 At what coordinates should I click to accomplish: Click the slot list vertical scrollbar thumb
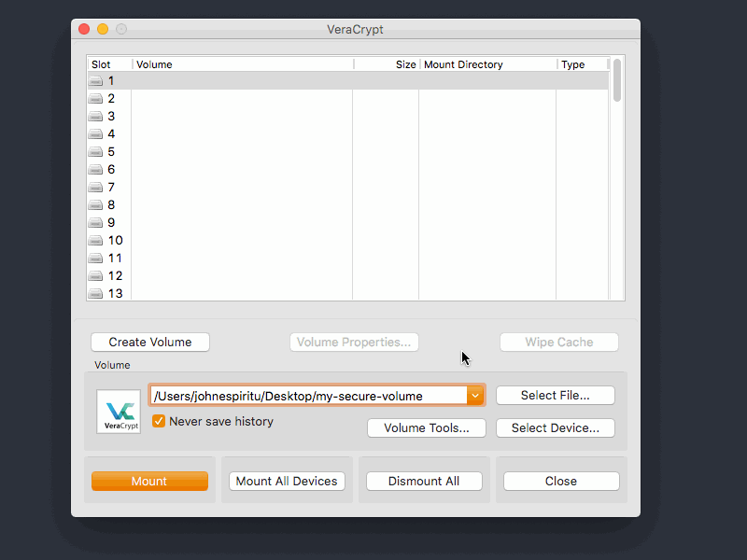click(x=617, y=80)
